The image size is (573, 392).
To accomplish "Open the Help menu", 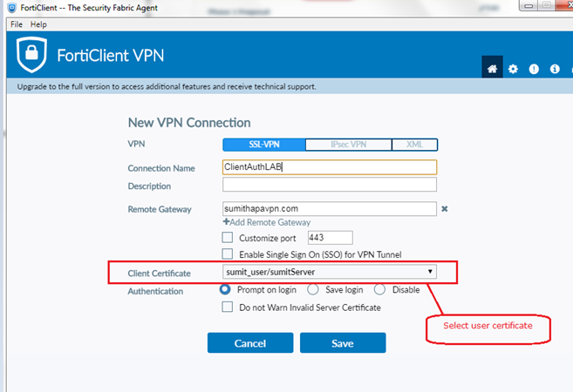I will coord(38,24).
